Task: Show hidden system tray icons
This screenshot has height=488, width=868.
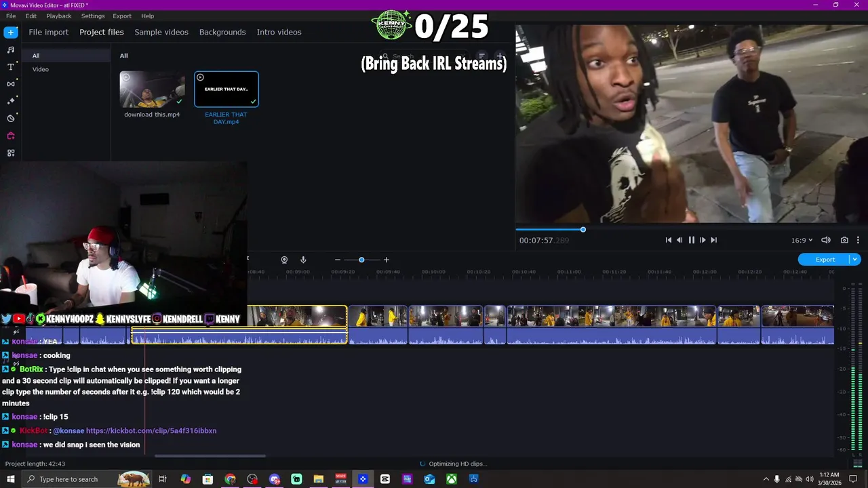Action: [766, 479]
